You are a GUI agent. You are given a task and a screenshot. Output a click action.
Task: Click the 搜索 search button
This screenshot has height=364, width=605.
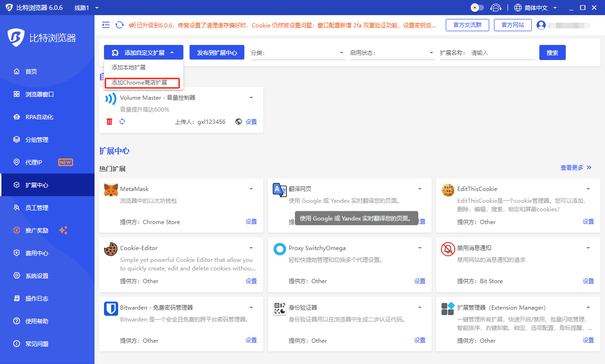tap(553, 52)
